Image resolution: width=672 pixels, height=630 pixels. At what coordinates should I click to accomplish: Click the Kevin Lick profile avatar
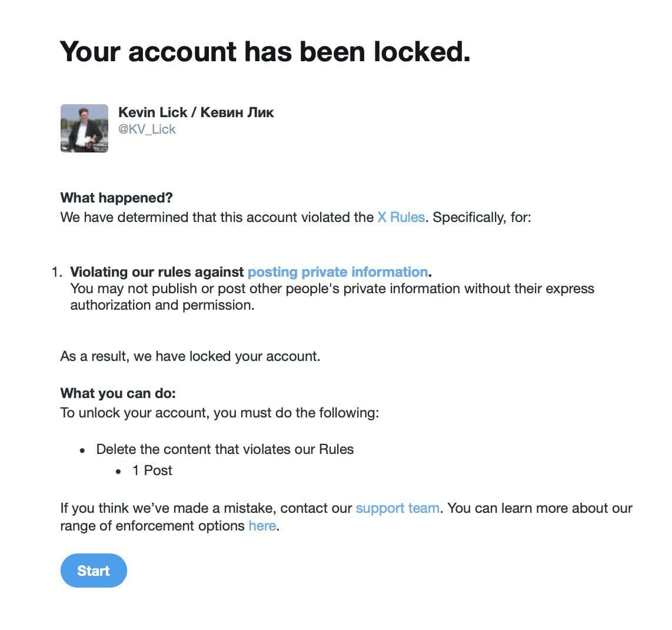coord(84,128)
